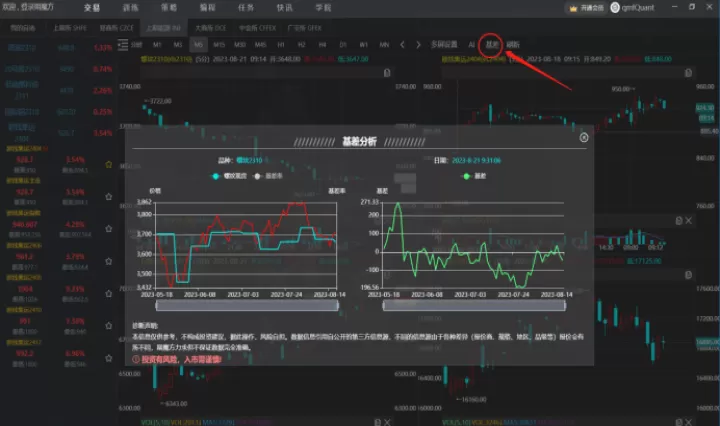
Task: Choose the D1 timeframe
Action: click(x=343, y=45)
